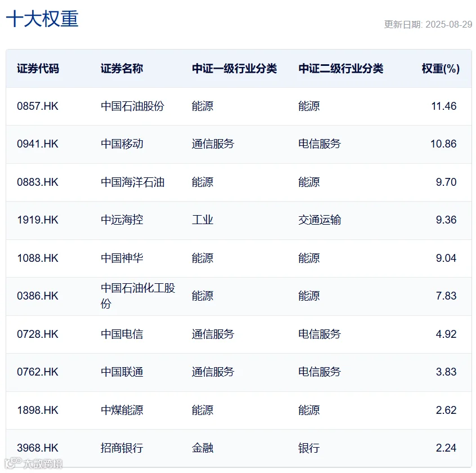Screen dimensions: 476x473
Task: Select security code 0857.HK
Action: click(x=38, y=106)
